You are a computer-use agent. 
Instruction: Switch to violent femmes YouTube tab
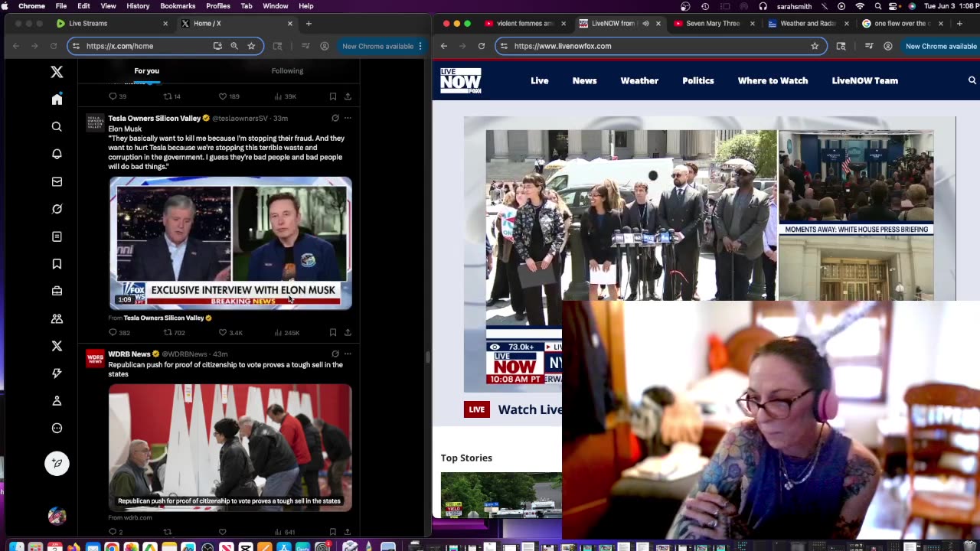pos(525,24)
